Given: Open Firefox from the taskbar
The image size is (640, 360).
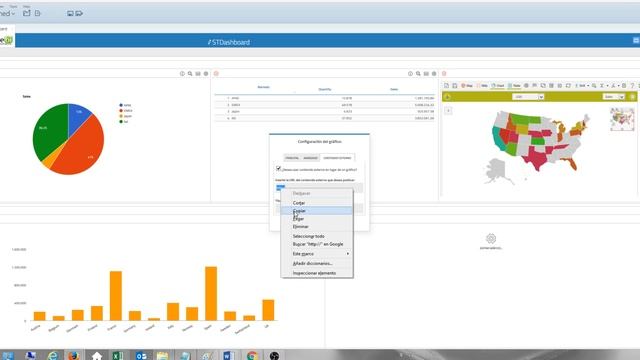Looking at the screenshot, I should pos(73,356).
